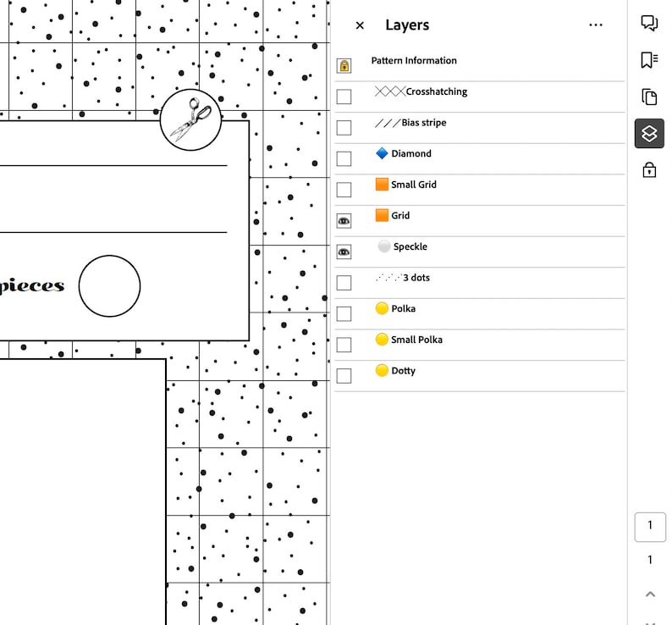Select the Dotty layer name
The image size is (672, 625).
coord(404,371)
